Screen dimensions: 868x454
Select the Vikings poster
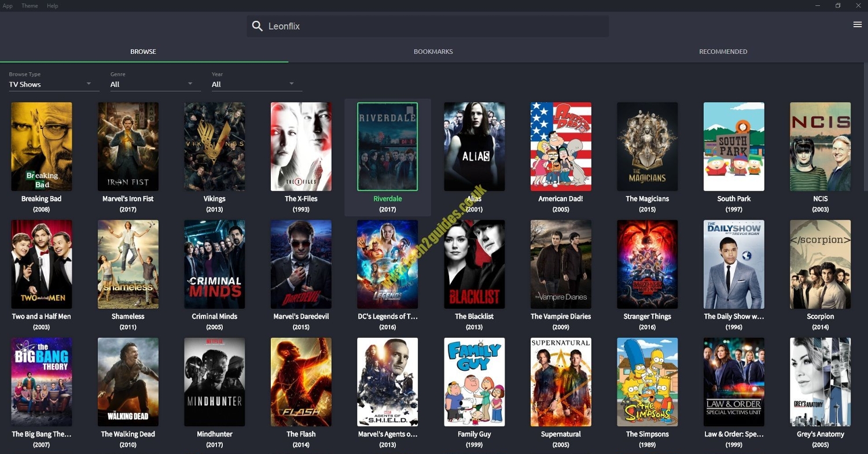click(x=215, y=147)
